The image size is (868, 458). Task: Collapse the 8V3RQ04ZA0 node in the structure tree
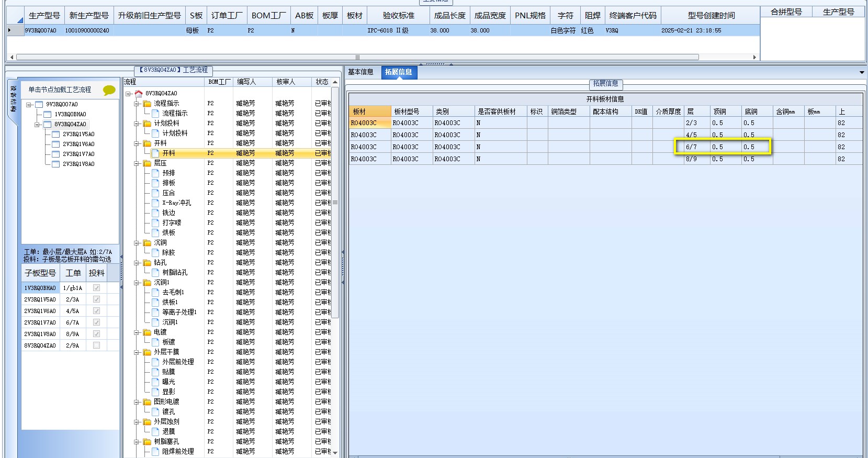pyautogui.click(x=38, y=125)
